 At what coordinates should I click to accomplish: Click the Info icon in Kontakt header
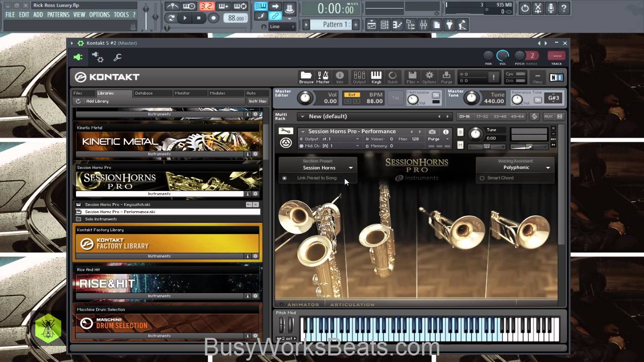click(340, 77)
